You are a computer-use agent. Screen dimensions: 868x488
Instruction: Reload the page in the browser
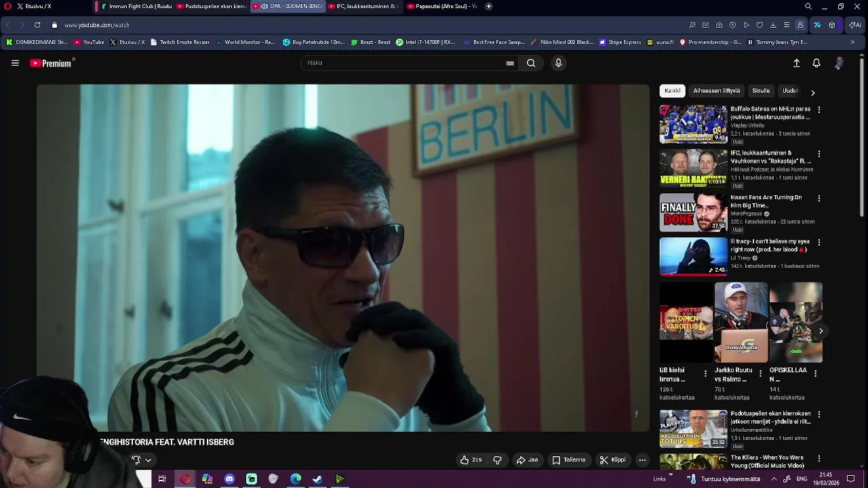coord(37,25)
